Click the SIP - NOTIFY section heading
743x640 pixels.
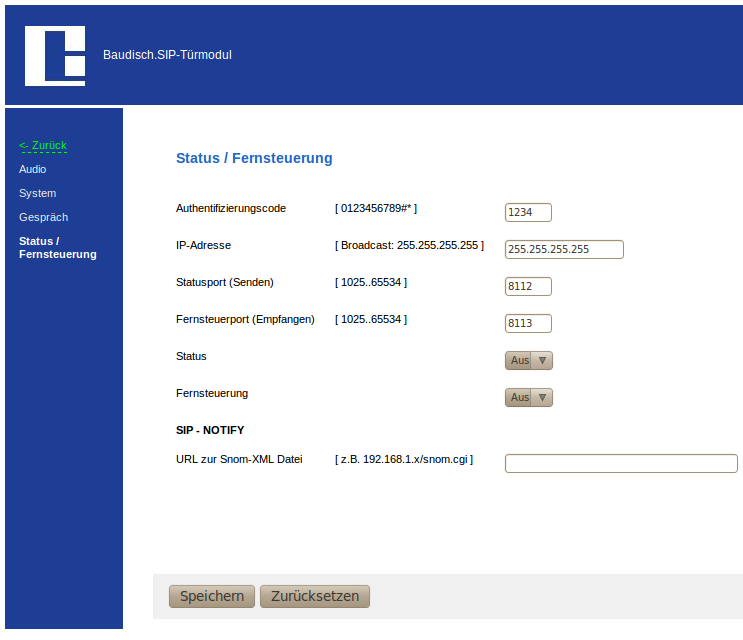210,430
